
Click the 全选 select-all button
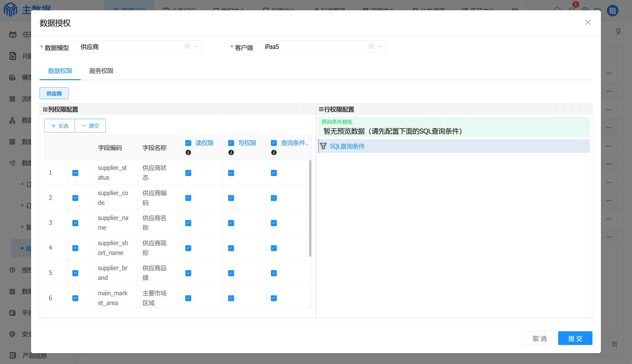coord(60,126)
